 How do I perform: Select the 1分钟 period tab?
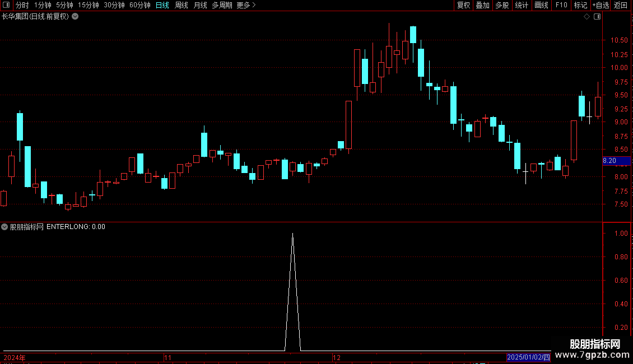43,5
